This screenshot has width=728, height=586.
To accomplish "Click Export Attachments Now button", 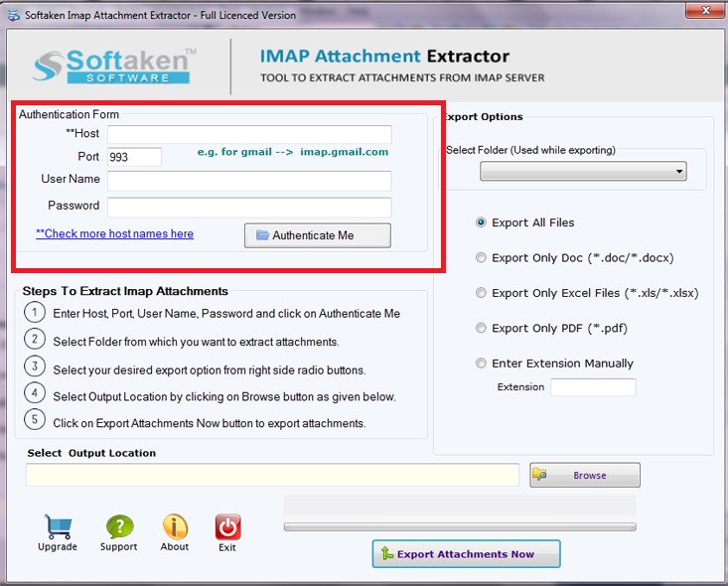I will 466,554.
